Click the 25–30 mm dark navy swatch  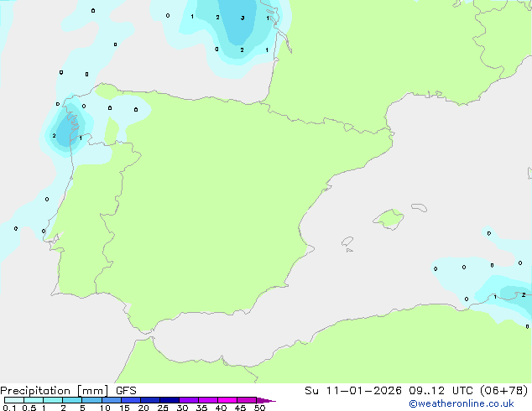pyautogui.click(x=170, y=400)
